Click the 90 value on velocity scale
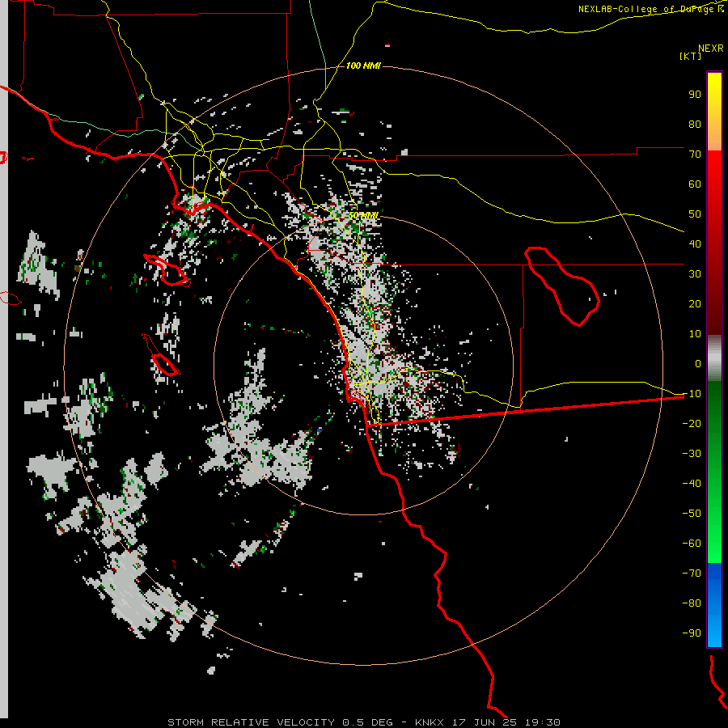This screenshot has width=728, height=728. tap(695, 95)
